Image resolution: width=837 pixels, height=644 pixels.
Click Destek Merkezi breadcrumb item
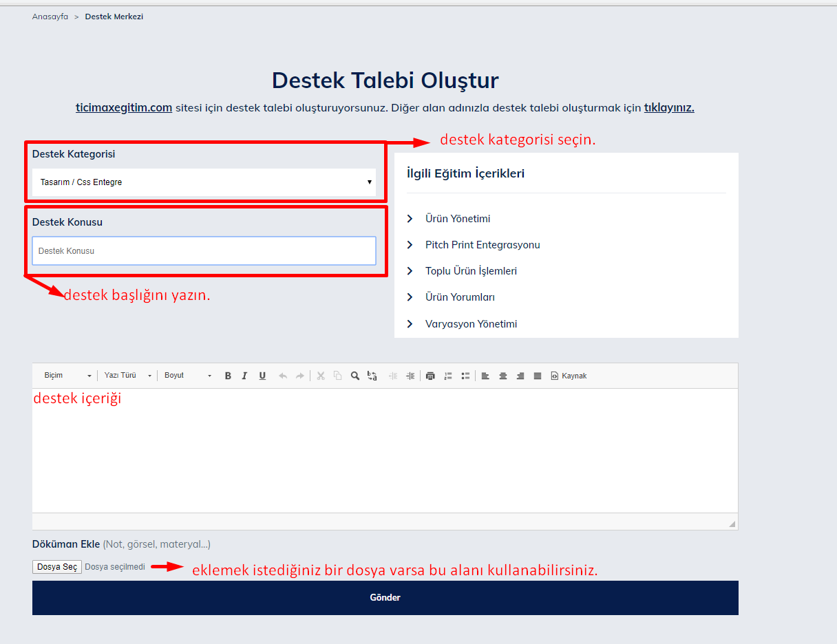(114, 17)
